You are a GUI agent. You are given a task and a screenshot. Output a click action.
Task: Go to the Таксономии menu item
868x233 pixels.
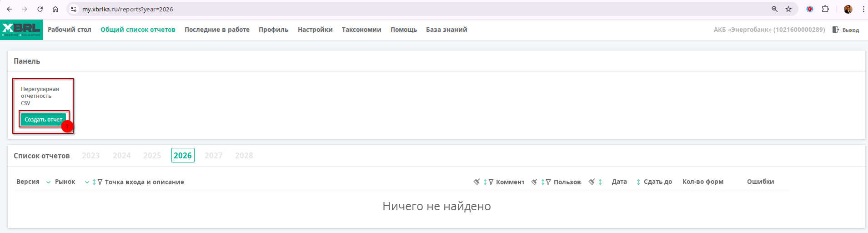point(361,30)
